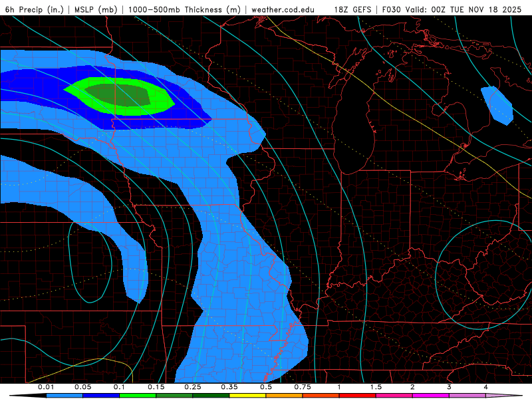Click the "6h Precip (in.)" header label
The image size is (532, 399).
35,9
